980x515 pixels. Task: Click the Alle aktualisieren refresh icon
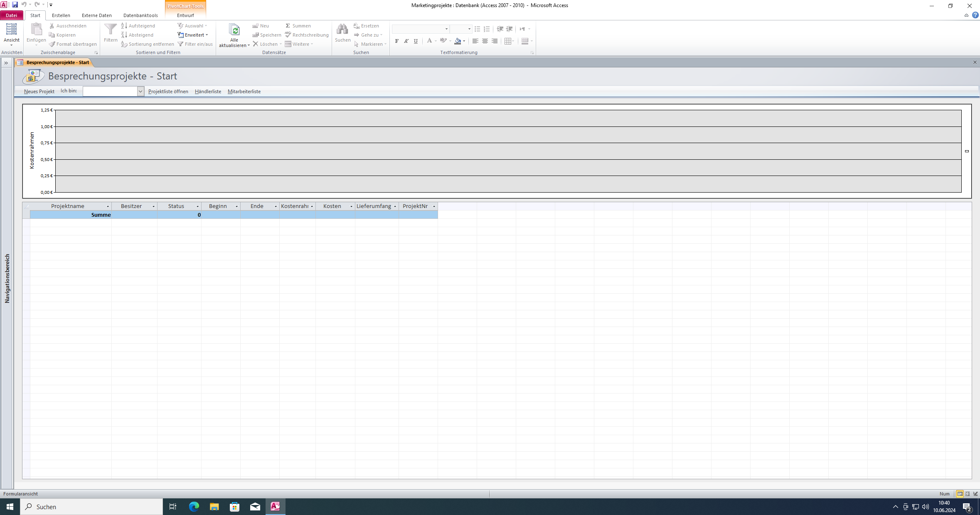tap(234, 30)
